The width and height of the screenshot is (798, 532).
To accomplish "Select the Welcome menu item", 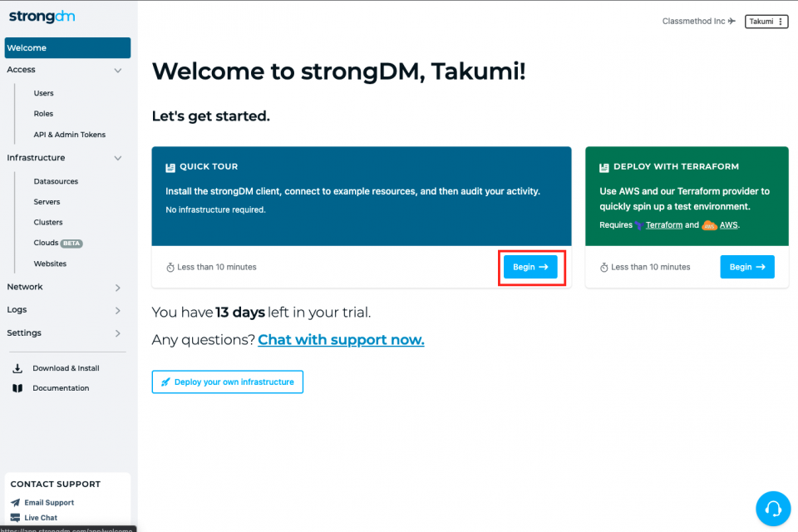I will coord(67,48).
